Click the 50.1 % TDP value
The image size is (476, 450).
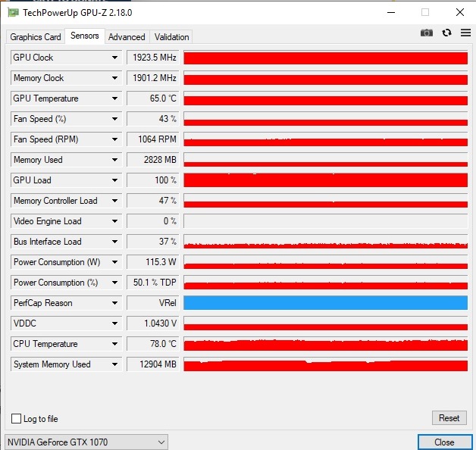click(x=152, y=283)
